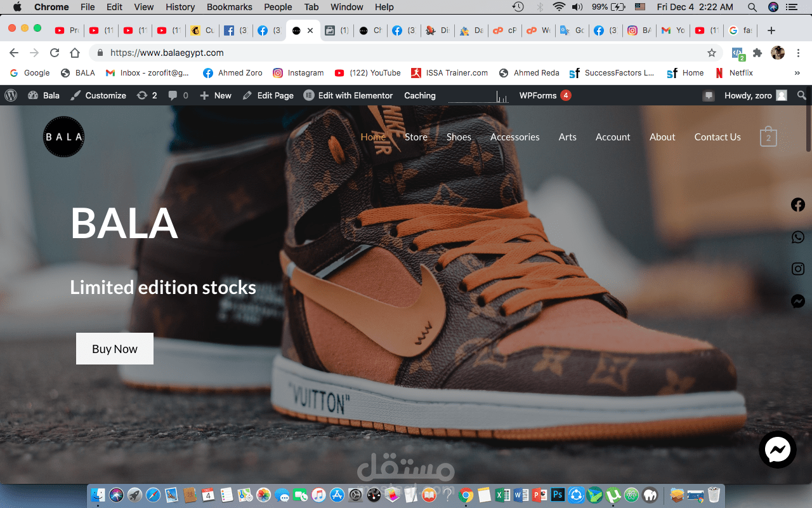The width and height of the screenshot is (812, 508).
Task: Open the Howdy, zoro account menu
Action: coord(756,95)
